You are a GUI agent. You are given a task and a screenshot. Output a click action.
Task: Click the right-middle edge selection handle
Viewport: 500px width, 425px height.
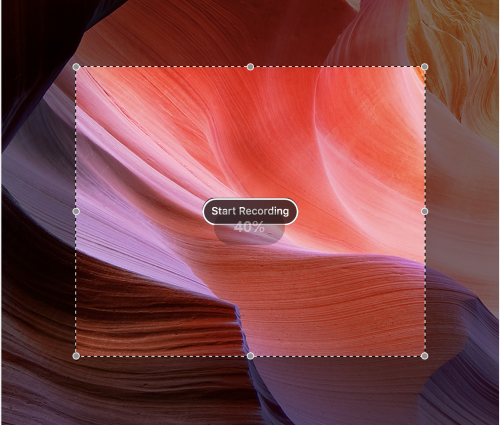coord(424,211)
